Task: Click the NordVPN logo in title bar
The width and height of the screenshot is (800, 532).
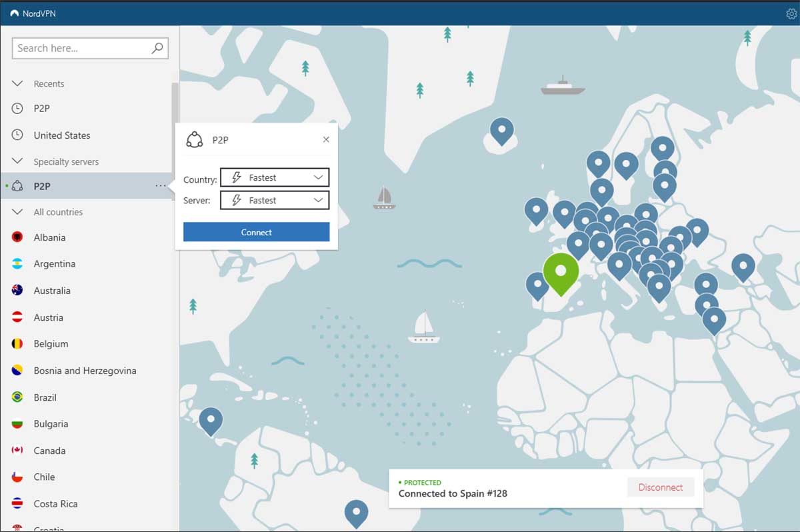Action: point(15,13)
